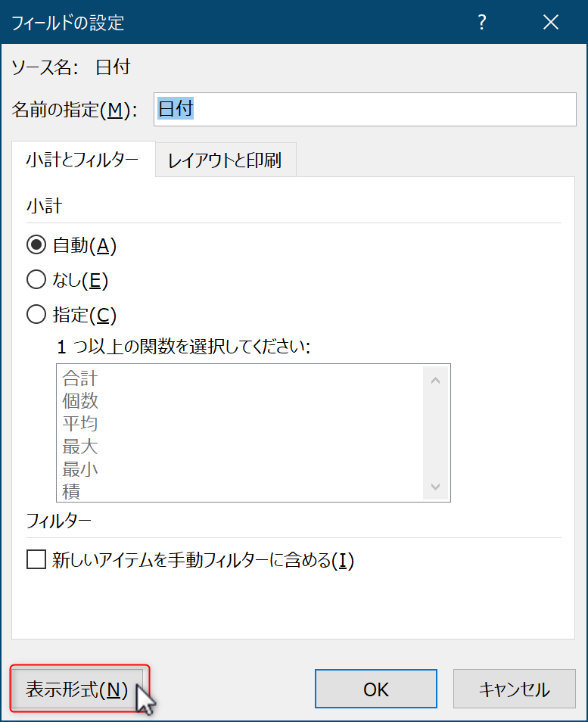Confirm with the OK button

(x=376, y=689)
